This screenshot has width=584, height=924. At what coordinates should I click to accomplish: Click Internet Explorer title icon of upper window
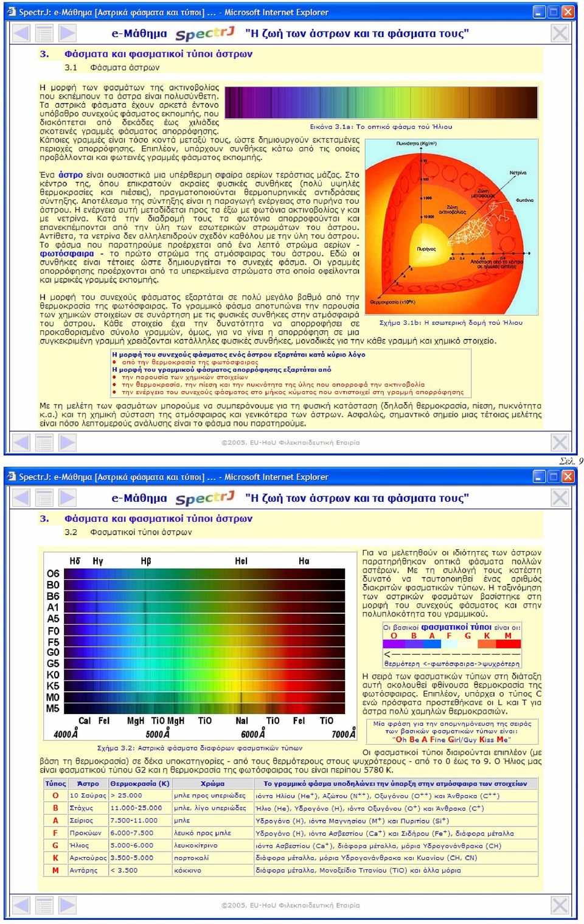click(12, 12)
